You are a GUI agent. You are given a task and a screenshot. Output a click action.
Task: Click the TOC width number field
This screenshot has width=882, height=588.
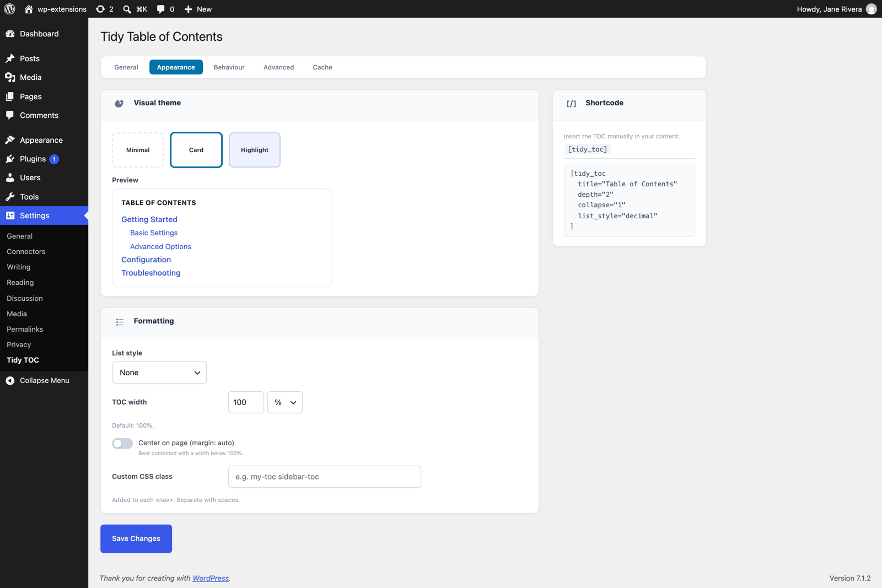[246, 402]
